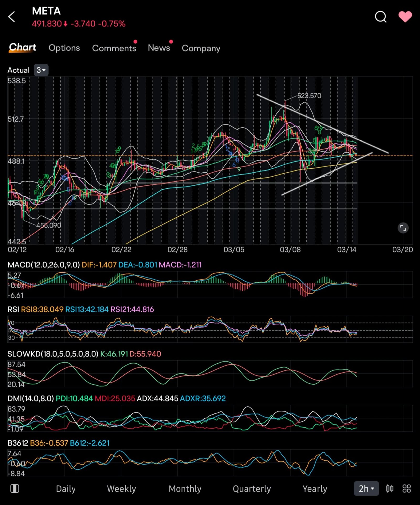Tap the ADXR:35.692 value
420x505 pixels.
click(203, 399)
